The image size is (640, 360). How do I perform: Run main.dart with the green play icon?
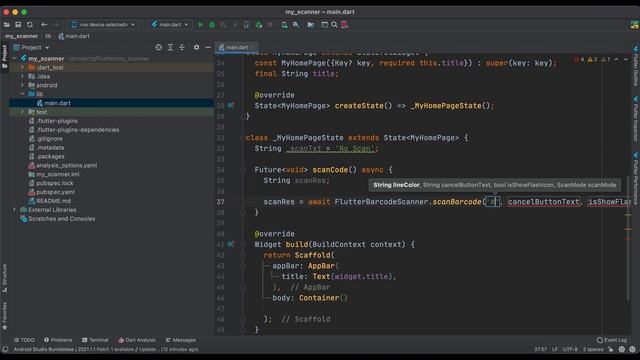point(200,24)
